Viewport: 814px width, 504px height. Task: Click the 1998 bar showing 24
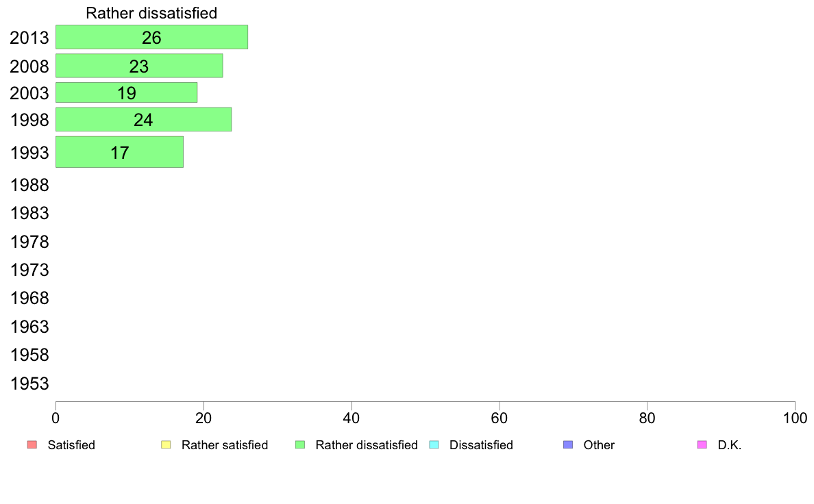click(143, 120)
